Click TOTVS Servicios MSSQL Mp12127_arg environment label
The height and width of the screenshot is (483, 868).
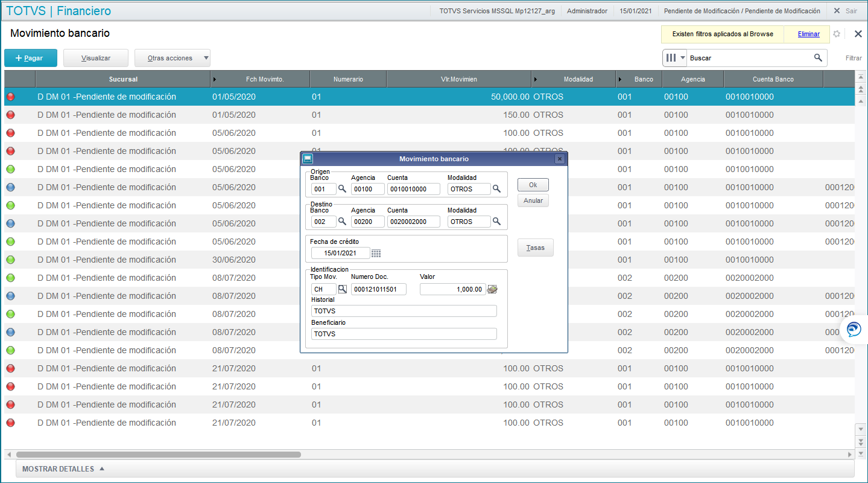pos(497,11)
